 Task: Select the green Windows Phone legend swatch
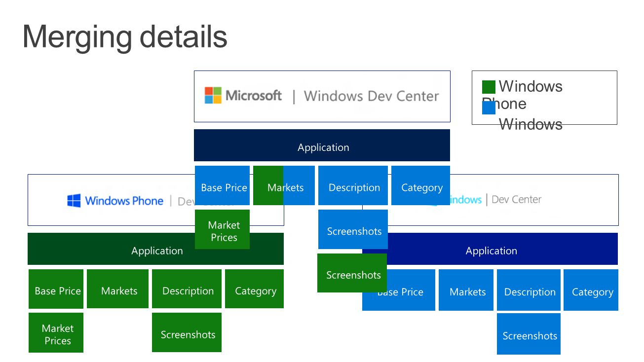point(489,87)
